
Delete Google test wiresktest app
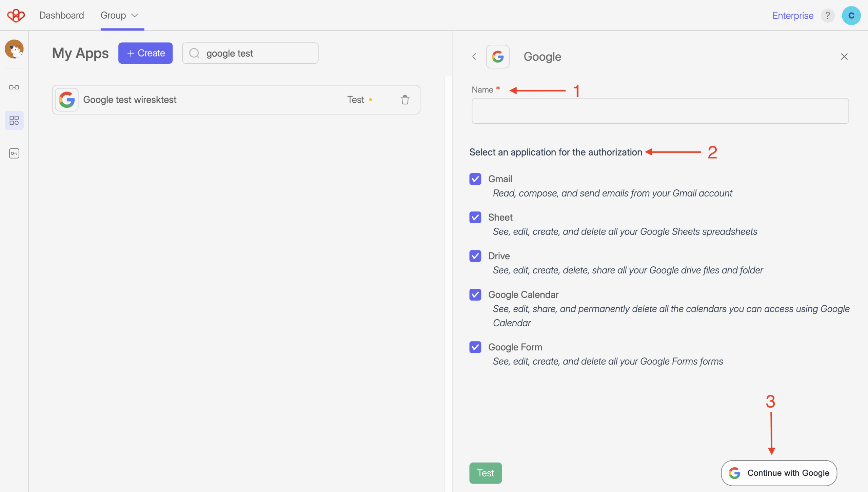point(405,100)
